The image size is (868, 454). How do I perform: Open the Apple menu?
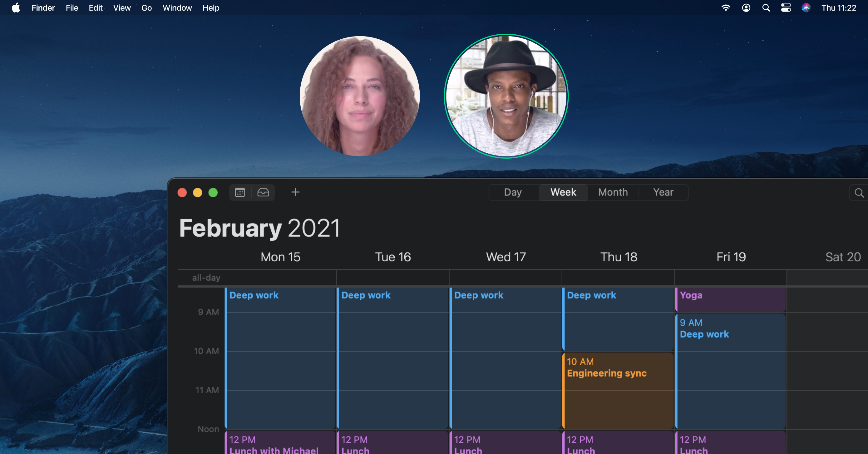pos(16,8)
